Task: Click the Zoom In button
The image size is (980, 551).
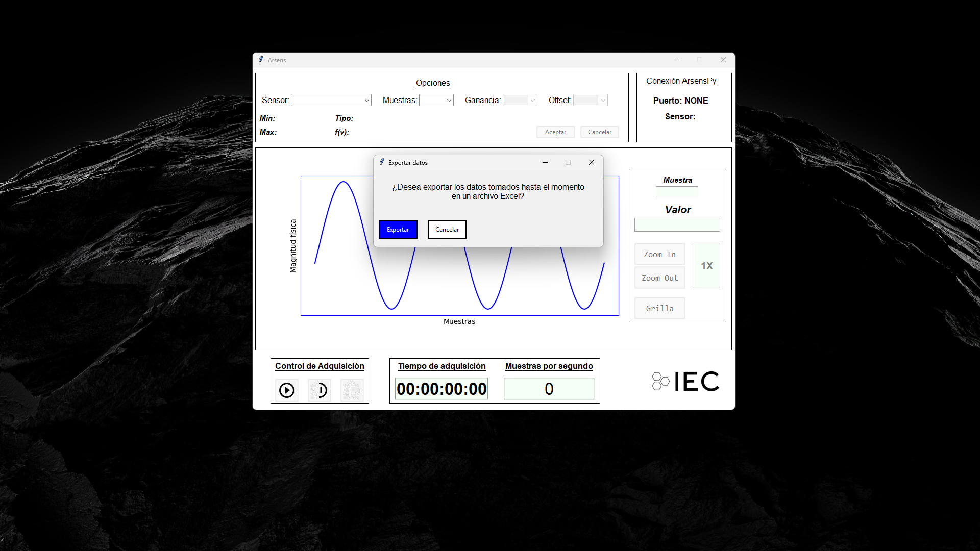Action: [659, 254]
